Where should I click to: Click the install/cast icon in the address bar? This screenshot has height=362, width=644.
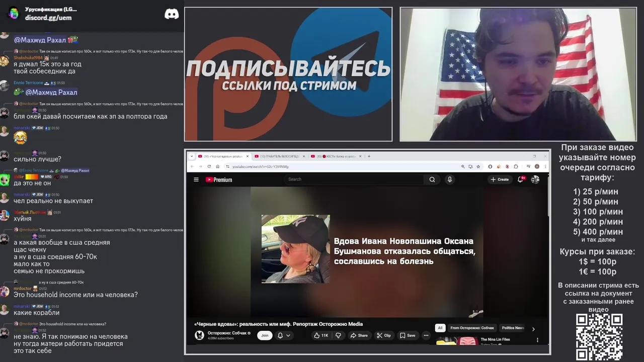tap(470, 166)
